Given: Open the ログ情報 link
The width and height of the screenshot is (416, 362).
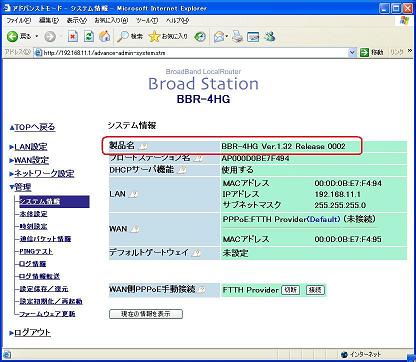Looking at the screenshot, I should (33, 264).
